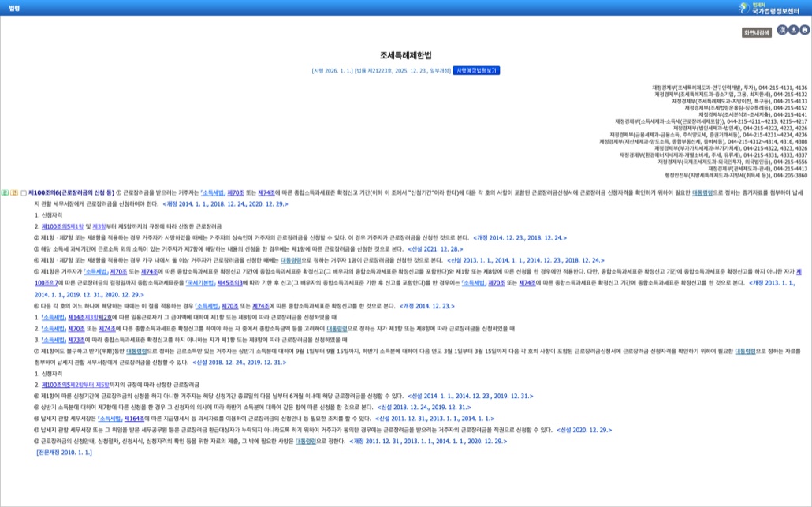Click the article title 제100조의6(근로장려금의 신청 등)

[x=72, y=192]
